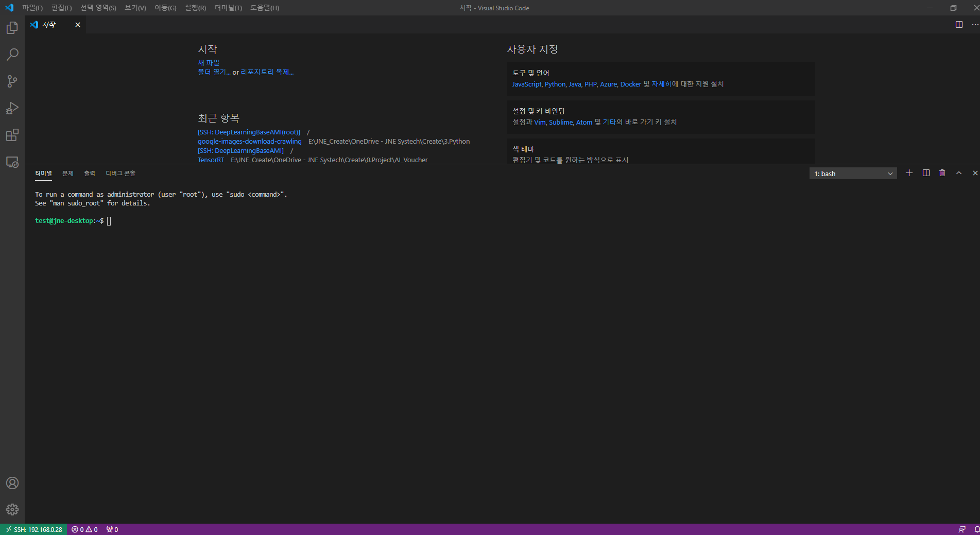Kill the terminal with trash icon
The height and width of the screenshot is (535, 980).
tap(942, 173)
